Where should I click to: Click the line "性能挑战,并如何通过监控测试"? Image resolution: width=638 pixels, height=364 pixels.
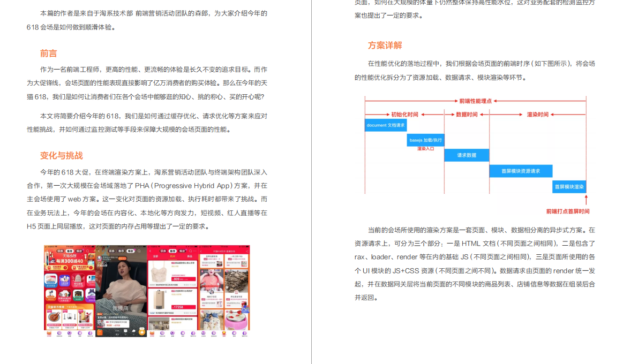(130, 130)
